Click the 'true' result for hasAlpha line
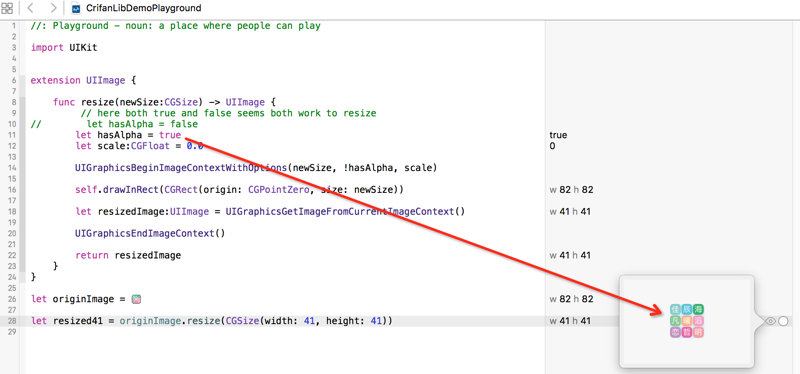 [558, 135]
